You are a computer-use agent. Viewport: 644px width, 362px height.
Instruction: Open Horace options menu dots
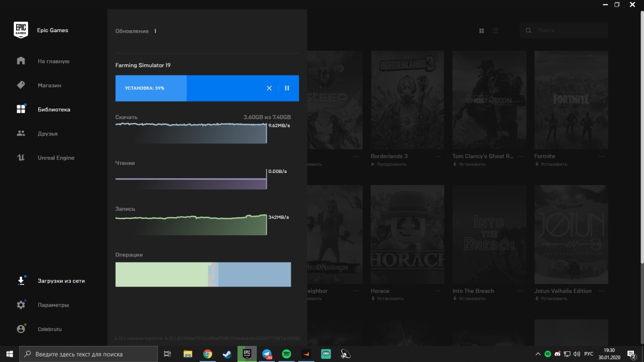[x=438, y=291]
